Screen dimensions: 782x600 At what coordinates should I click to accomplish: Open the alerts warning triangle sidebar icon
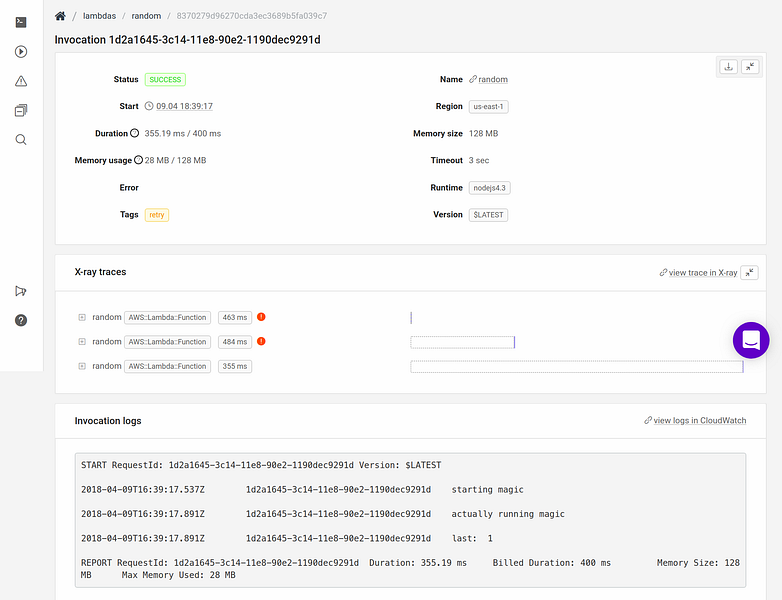click(x=21, y=81)
